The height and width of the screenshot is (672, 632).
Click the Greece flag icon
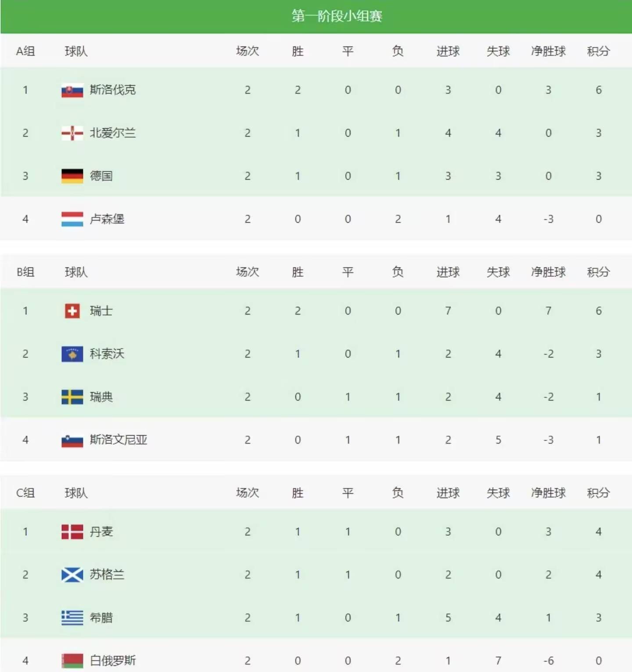tap(72, 618)
